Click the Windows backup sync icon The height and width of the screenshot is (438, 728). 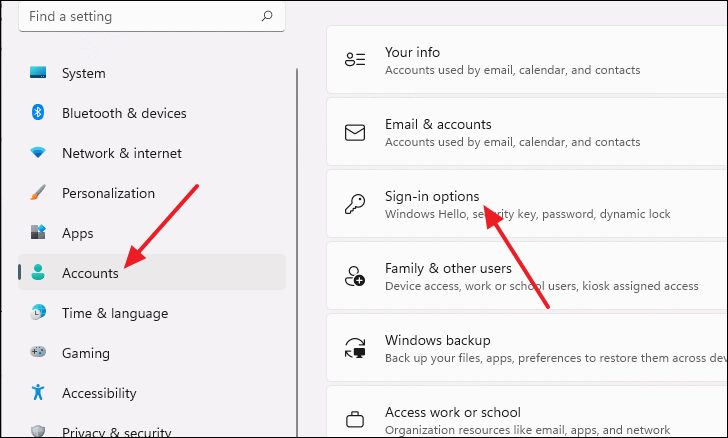tap(355, 348)
